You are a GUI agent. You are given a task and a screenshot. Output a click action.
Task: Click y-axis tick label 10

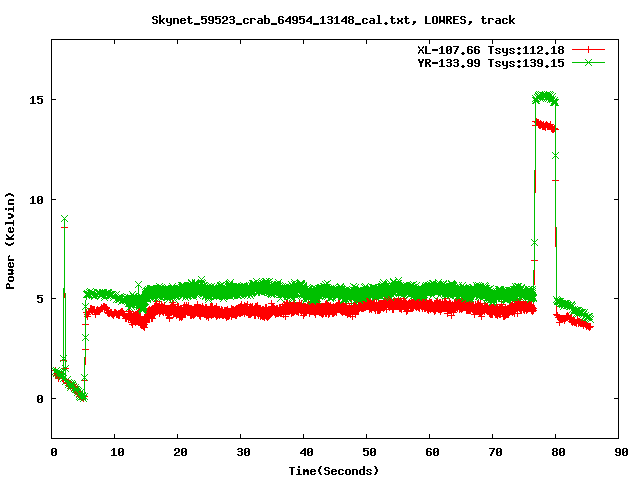36,200
